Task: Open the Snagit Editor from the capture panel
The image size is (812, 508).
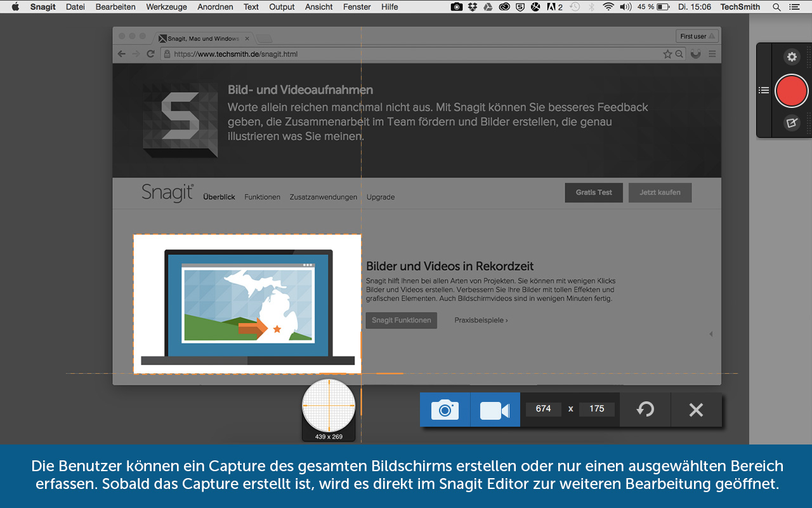Action: [x=792, y=123]
